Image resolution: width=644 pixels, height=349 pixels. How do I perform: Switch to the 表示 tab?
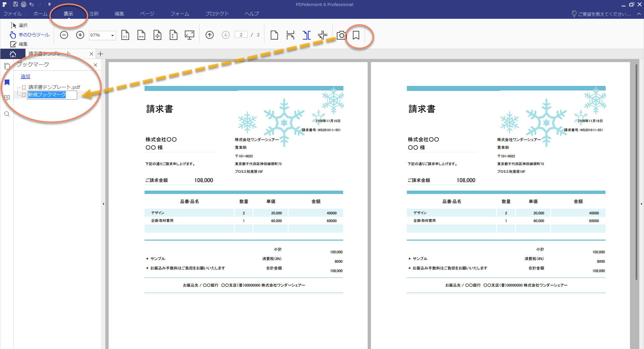pos(68,14)
